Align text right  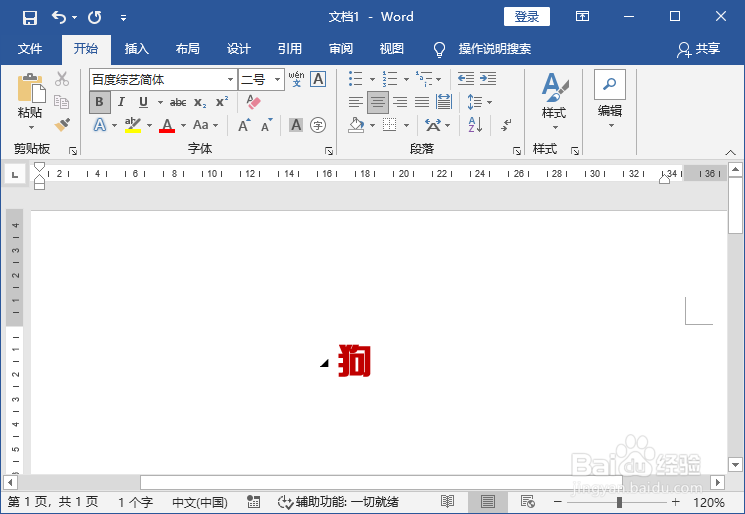pos(400,102)
